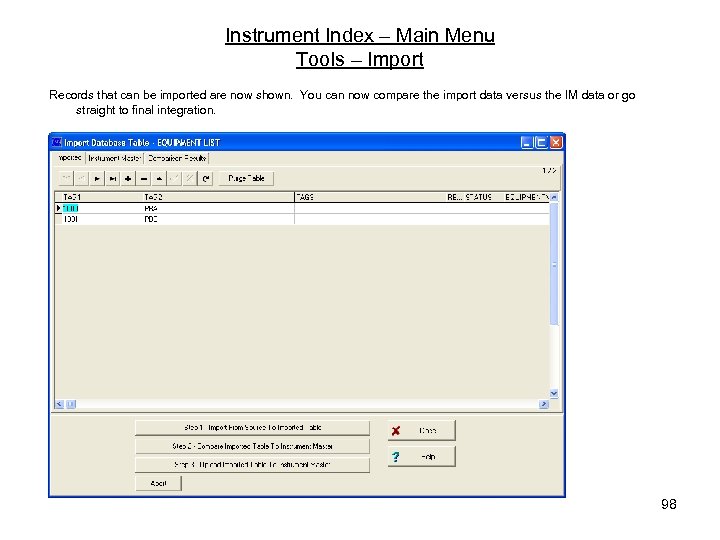
Task: Run Step 1 Import From Source button
Action: coord(252,428)
